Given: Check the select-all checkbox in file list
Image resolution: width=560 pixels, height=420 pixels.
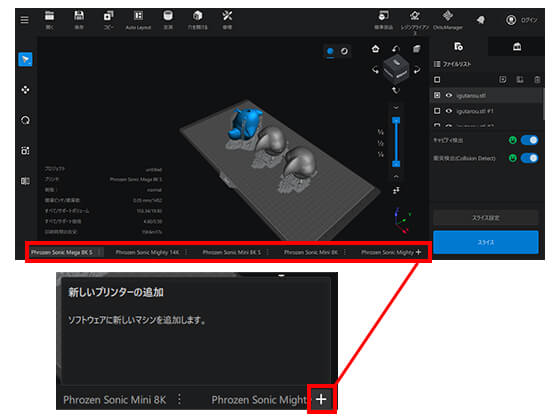Looking at the screenshot, I should coord(437,80).
